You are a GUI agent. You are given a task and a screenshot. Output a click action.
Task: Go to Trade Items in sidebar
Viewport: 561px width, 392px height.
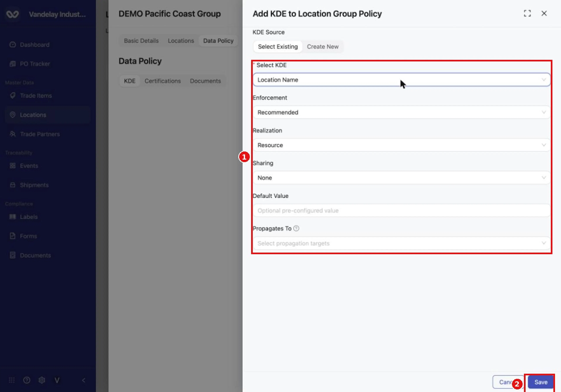coord(36,96)
